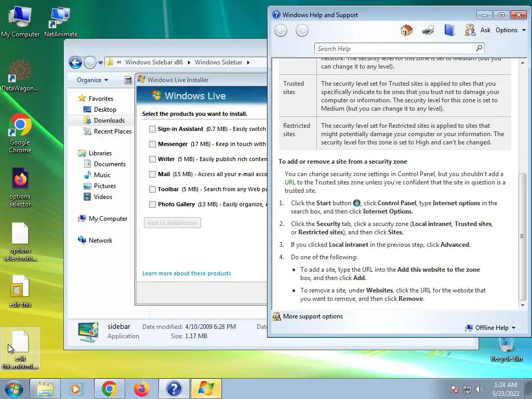Image resolution: width=532 pixels, height=399 pixels.
Task: Check the Toolbar checkbox
Action: point(152,189)
